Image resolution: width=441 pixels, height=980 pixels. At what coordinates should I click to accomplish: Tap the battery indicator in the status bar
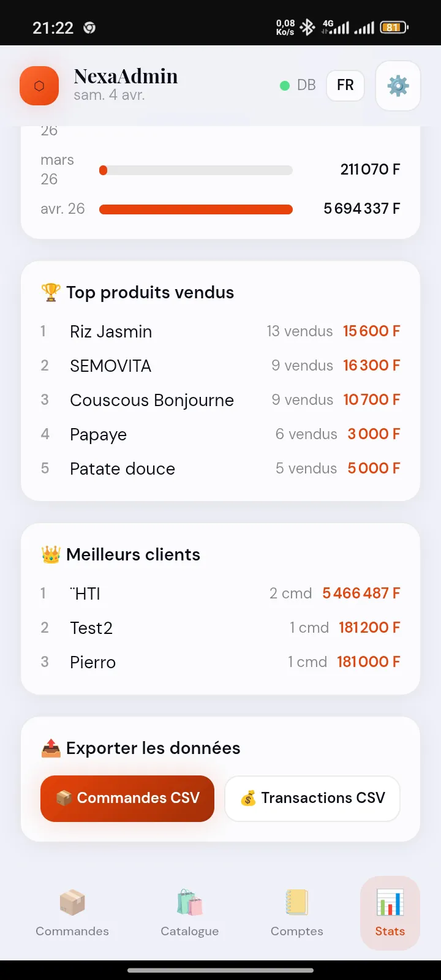click(x=393, y=27)
